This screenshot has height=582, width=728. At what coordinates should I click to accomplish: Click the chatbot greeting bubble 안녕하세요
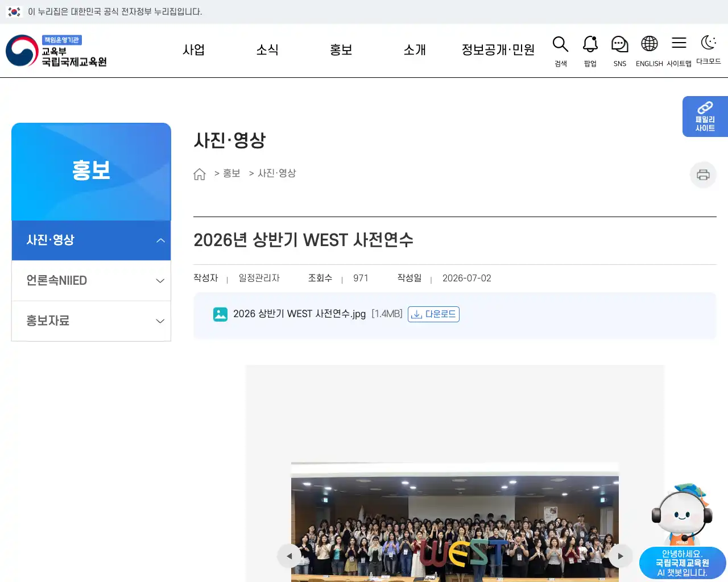pyautogui.click(x=682, y=563)
